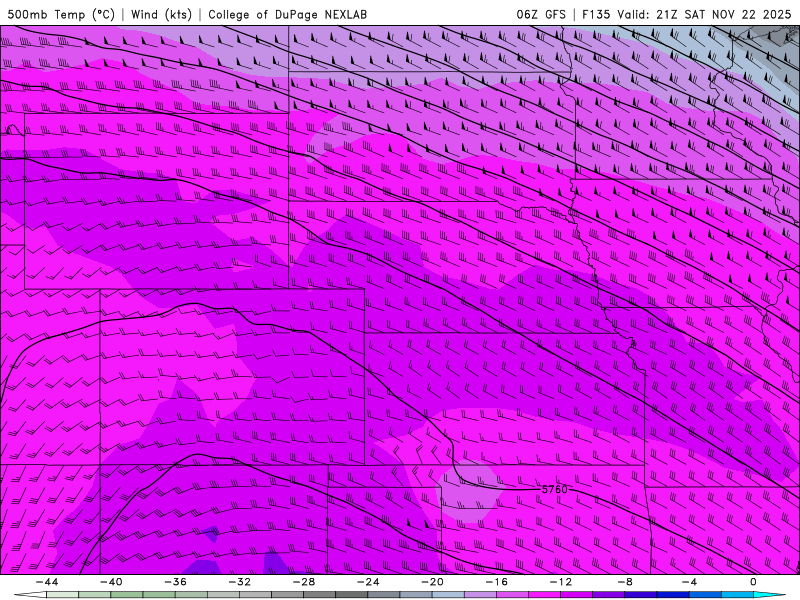Click the 5760 height contour label

click(554, 489)
